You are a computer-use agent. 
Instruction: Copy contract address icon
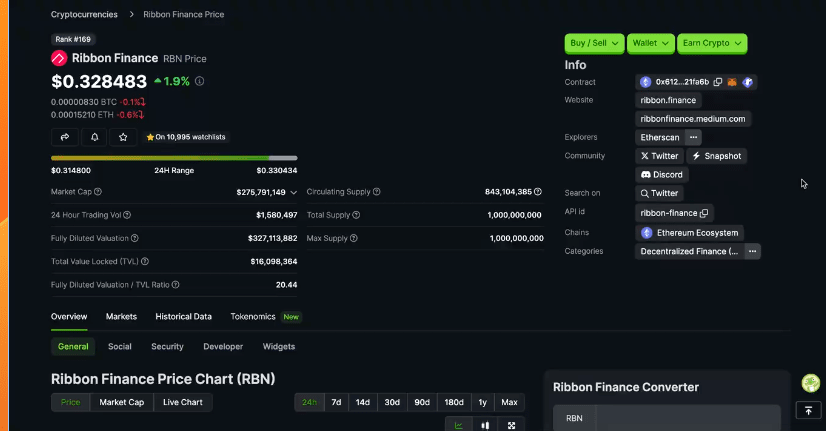coord(717,82)
